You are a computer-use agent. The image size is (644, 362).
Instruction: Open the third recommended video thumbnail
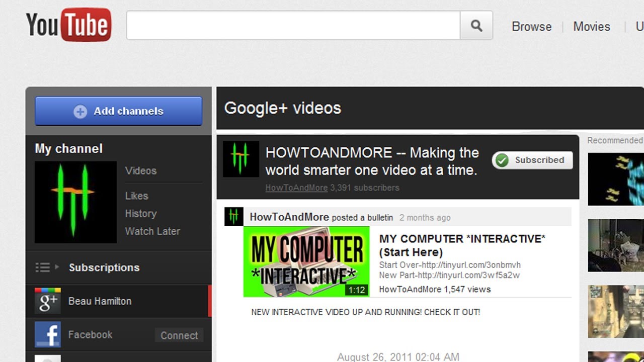coord(616,312)
